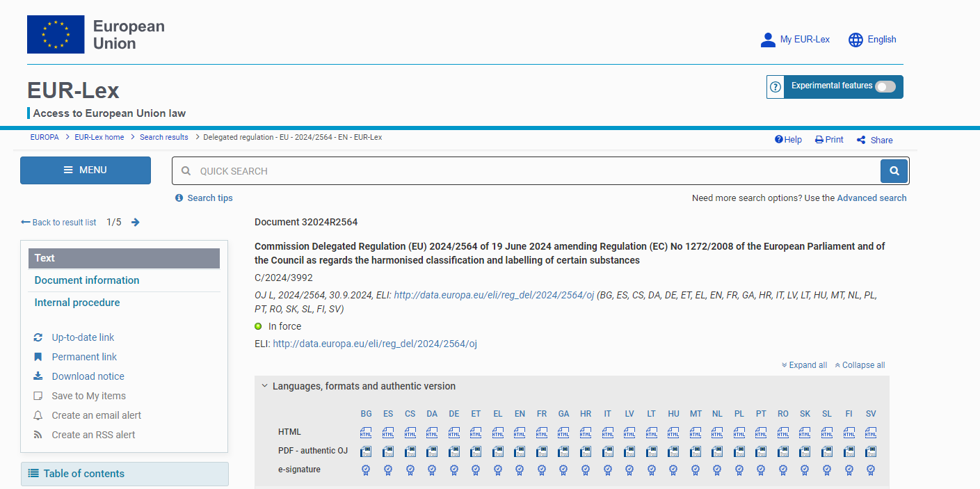Open the Advanced search link
This screenshot has width=980, height=489.
pos(871,198)
